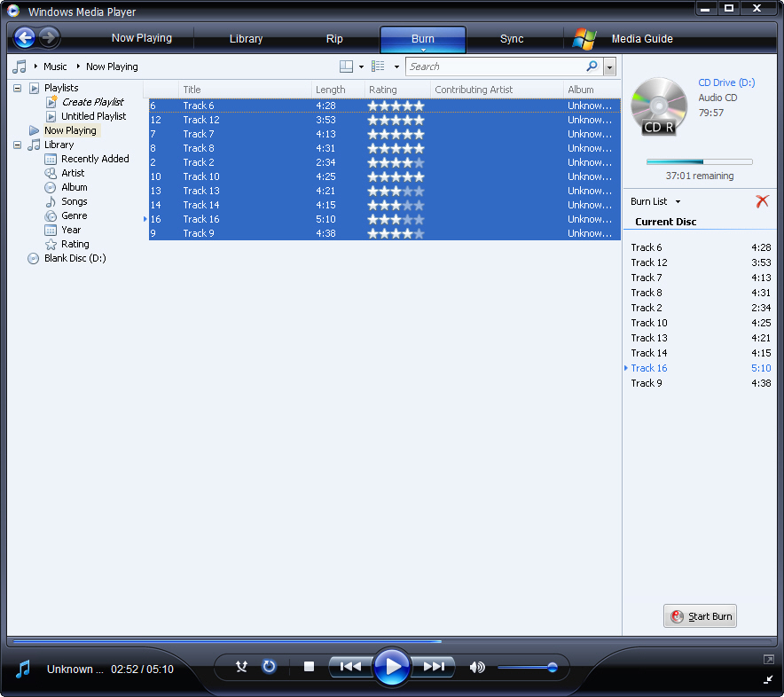The height and width of the screenshot is (697, 784).
Task: Click the CD R disc icon
Action: coord(659,106)
